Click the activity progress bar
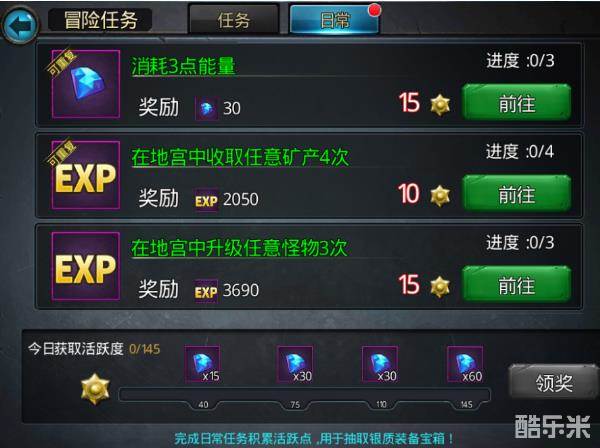Viewport: 600px width, 448px height. [x=305, y=395]
